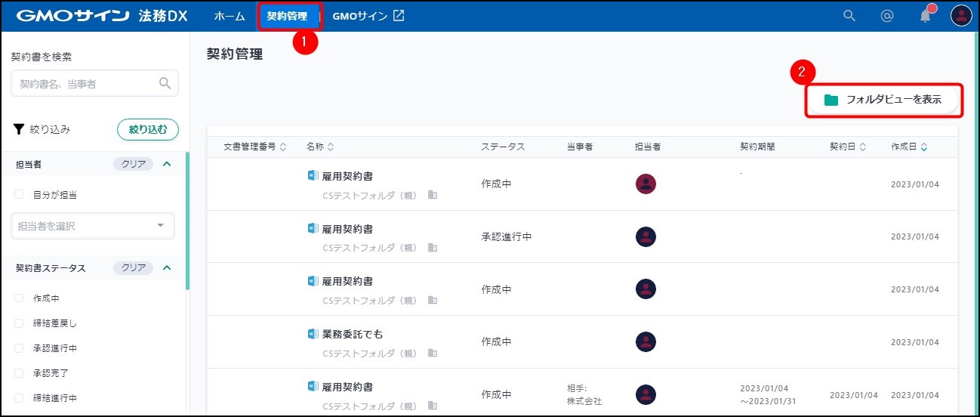The image size is (980, 417).
Task: Clear the 契約書ステータス filter with クリア
Action: 134,267
